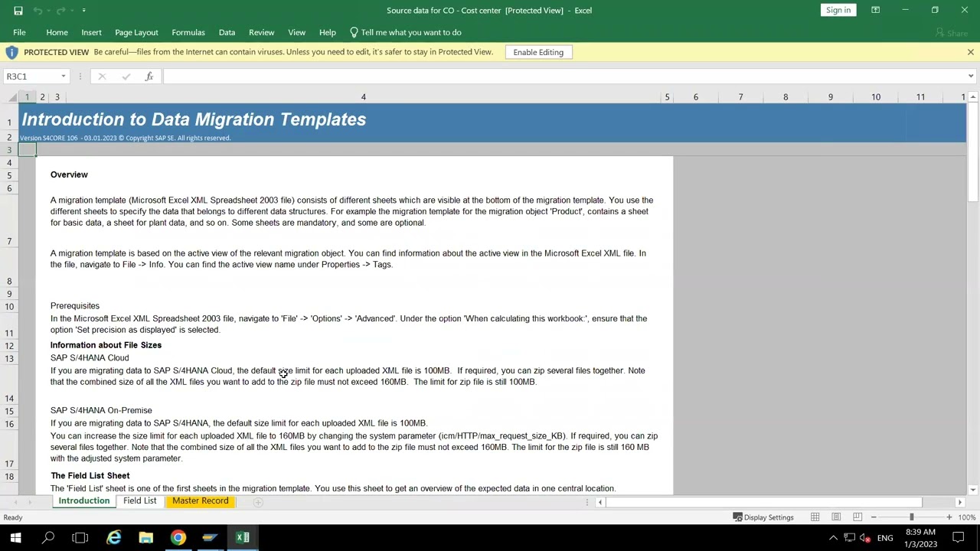Click the Name Box showing R3C1
The width and height of the screenshot is (980, 551).
click(31, 77)
